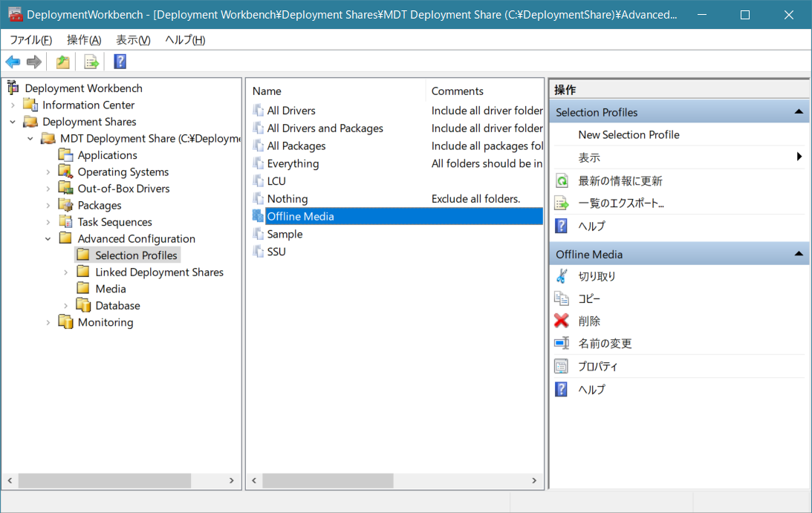Click プロパティ action for Offline Media

[x=598, y=366]
